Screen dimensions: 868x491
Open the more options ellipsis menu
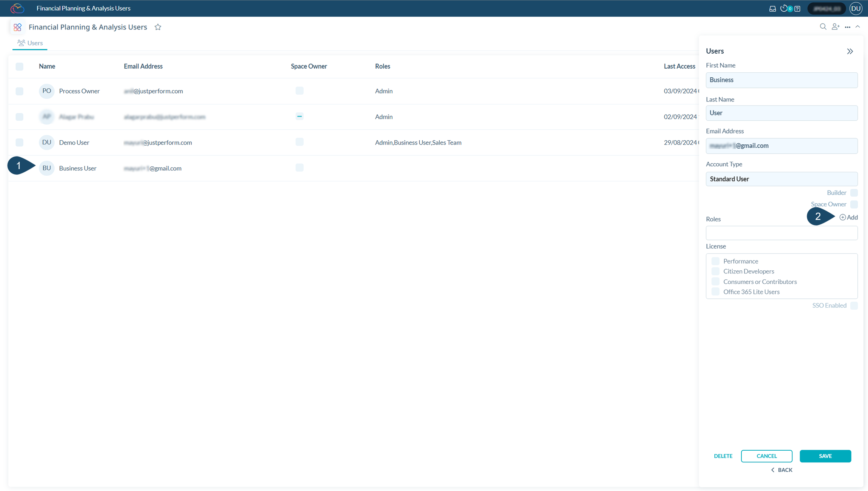click(x=848, y=27)
